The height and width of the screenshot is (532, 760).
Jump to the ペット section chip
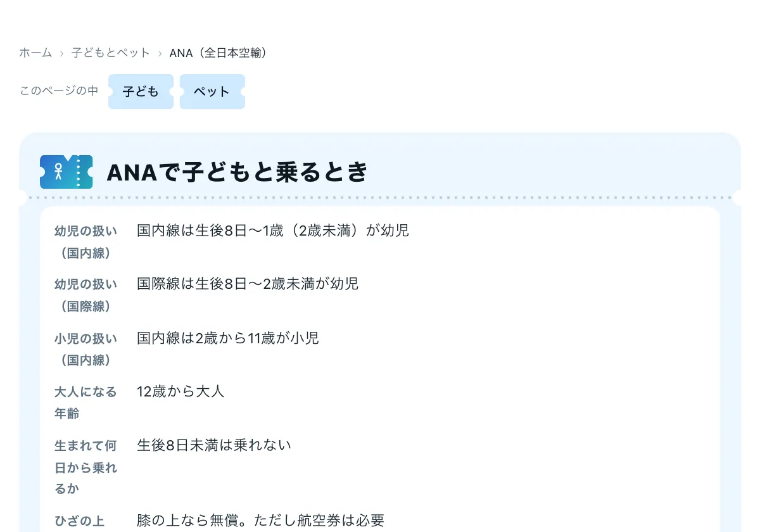point(212,91)
